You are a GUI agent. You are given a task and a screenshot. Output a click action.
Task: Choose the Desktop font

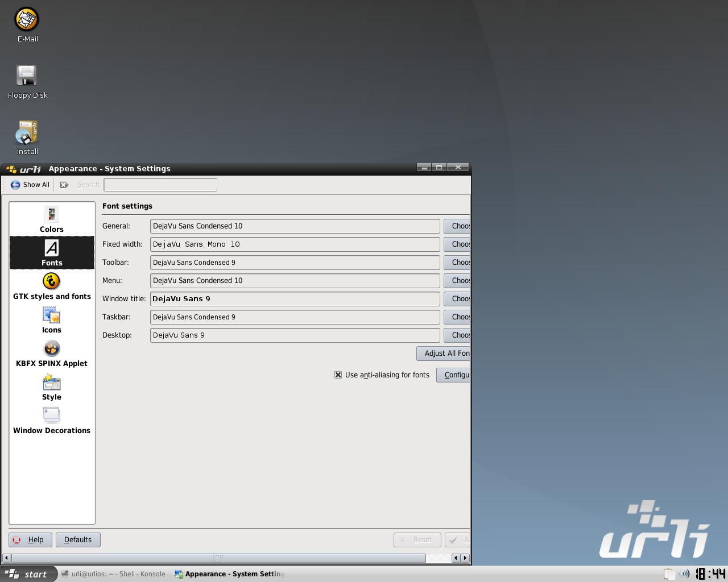457,335
